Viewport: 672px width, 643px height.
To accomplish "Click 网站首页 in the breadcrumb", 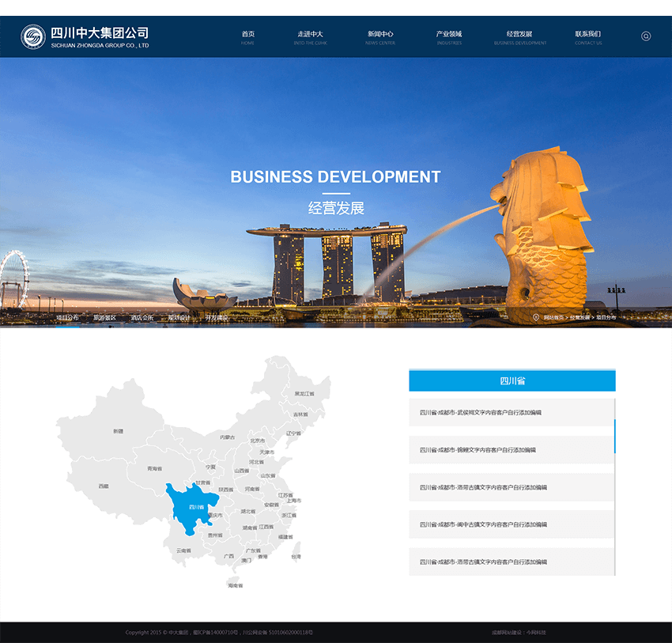I will 553,318.
